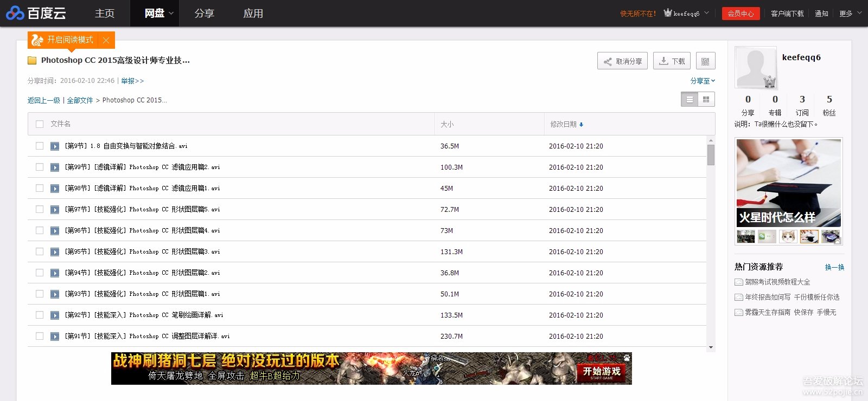Open the 火星时代怎么样 ad image

[x=789, y=183]
